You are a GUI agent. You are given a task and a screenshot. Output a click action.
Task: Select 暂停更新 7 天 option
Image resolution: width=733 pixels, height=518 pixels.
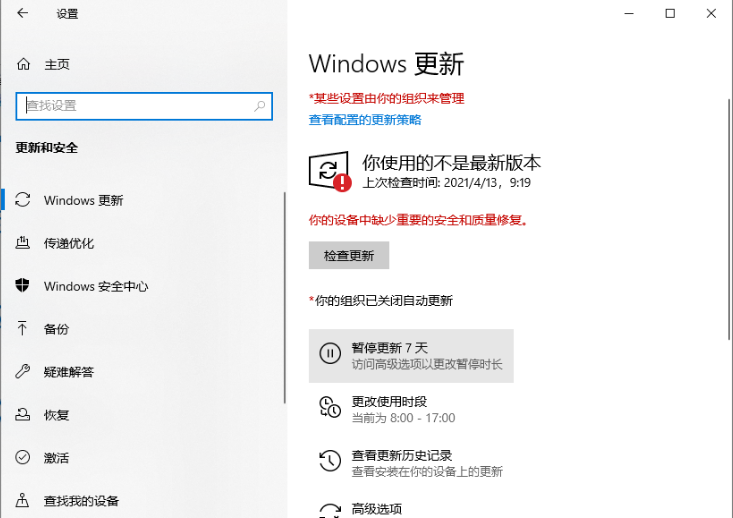[411, 356]
